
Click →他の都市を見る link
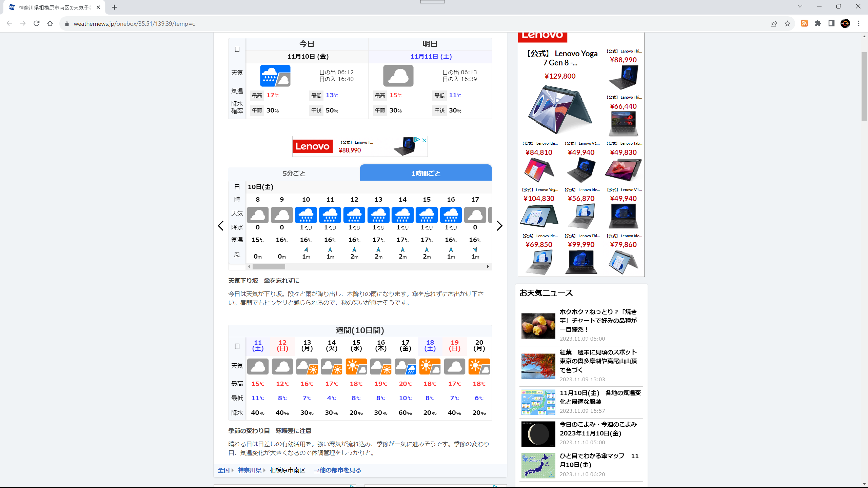point(337,470)
